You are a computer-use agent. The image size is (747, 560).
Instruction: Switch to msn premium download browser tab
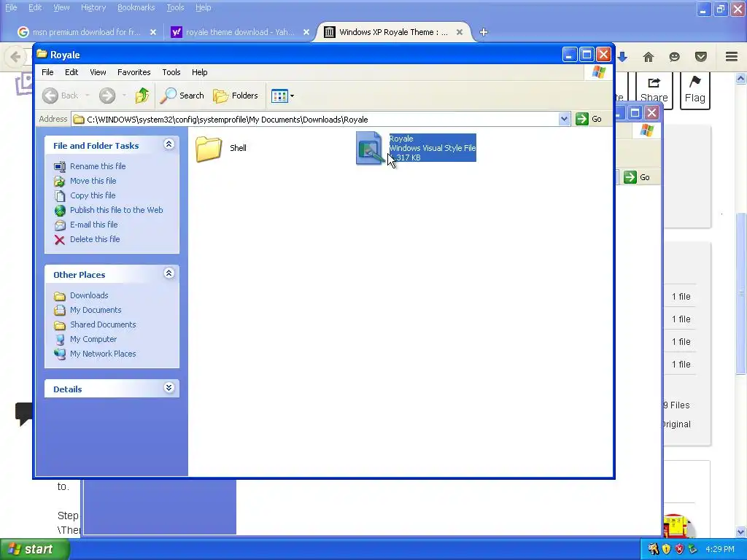click(86, 32)
